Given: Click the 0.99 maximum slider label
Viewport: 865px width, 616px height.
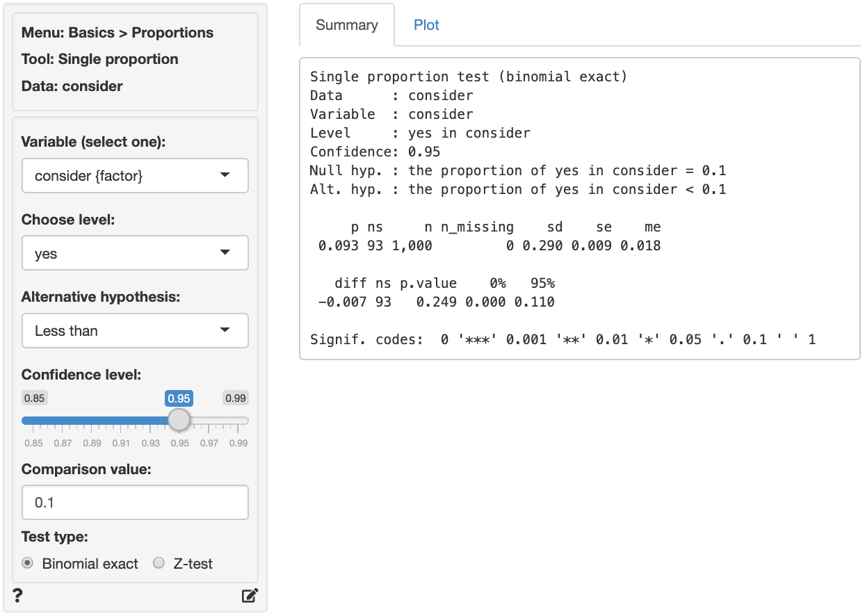Looking at the screenshot, I should point(235,398).
